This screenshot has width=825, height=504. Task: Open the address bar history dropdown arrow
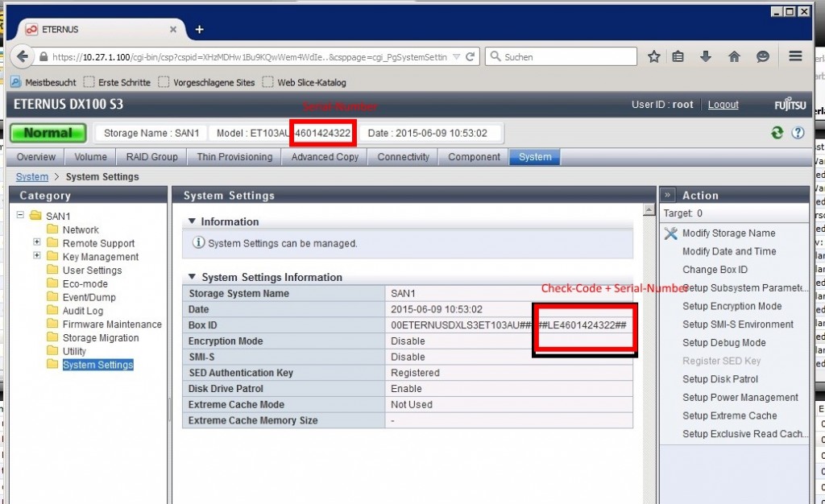pyautogui.click(x=456, y=56)
